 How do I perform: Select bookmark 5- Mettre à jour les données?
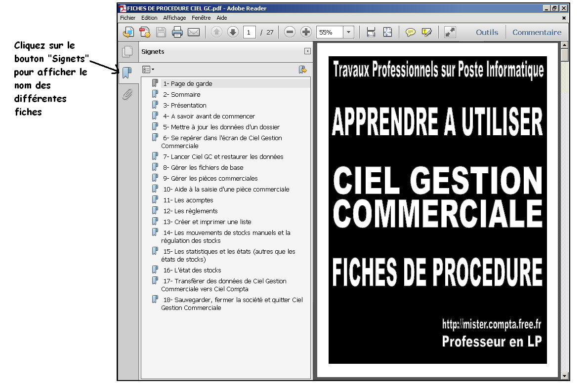[221, 127]
